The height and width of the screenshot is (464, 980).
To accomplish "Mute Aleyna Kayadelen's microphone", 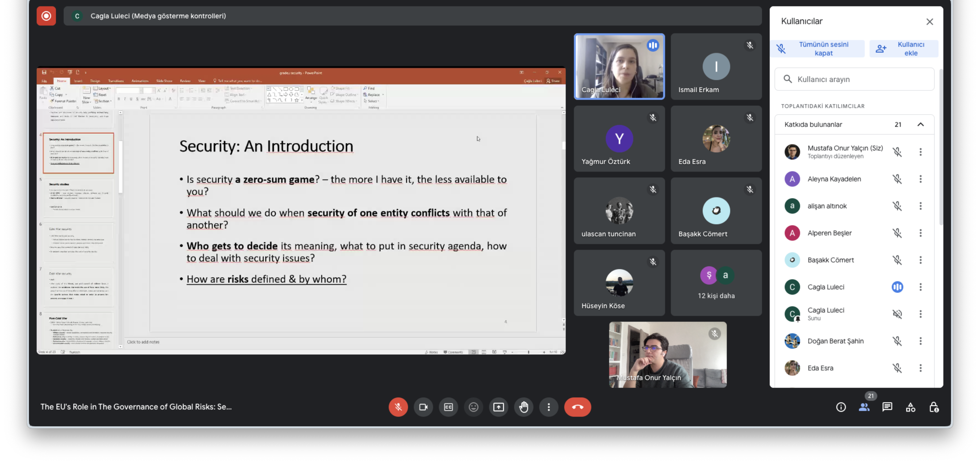I will (x=897, y=179).
